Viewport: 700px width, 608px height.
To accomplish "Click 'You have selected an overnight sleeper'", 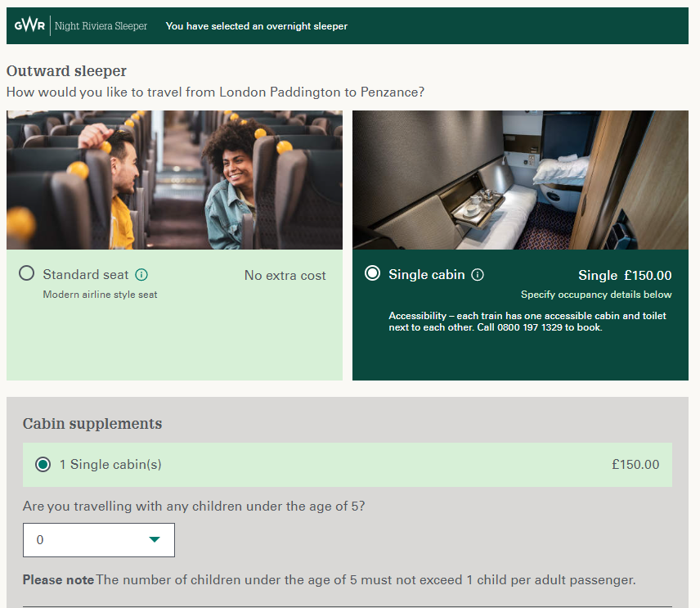I will tap(256, 26).
